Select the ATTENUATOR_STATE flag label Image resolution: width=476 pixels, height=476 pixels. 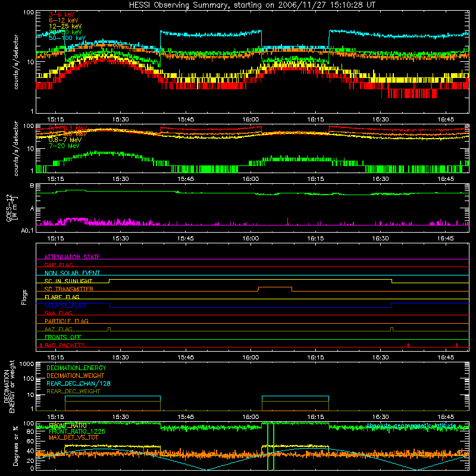tap(72, 257)
